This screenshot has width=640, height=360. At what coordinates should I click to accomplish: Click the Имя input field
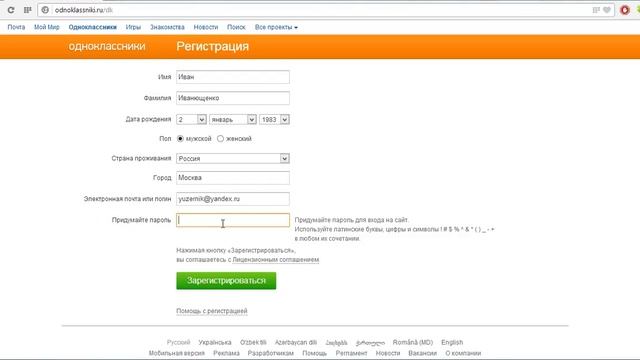click(233, 77)
